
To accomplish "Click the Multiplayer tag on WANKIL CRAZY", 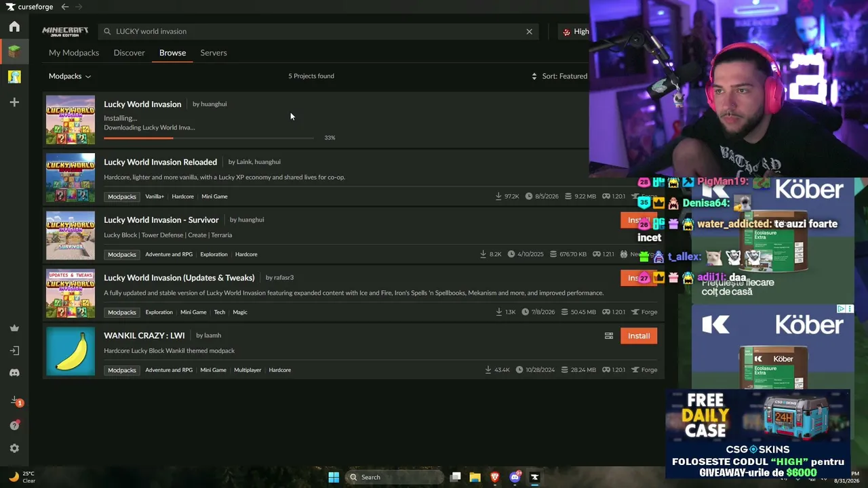I will tap(248, 370).
